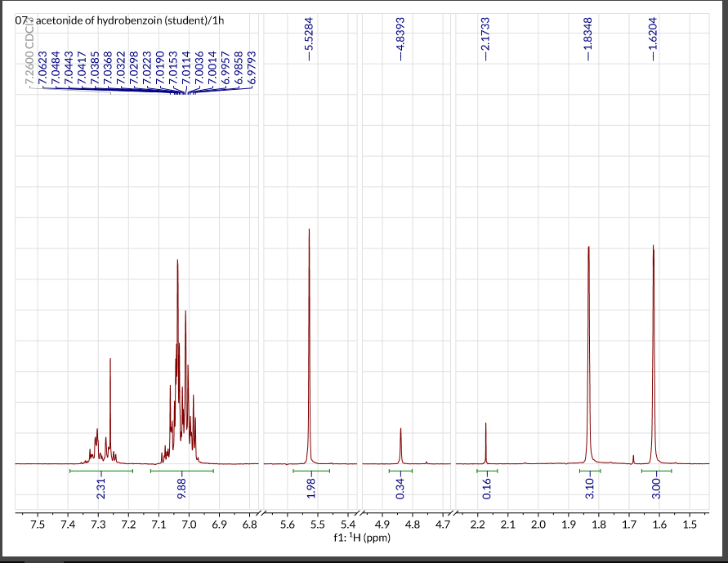Click the 4.8 ppm axis tick label
The height and width of the screenshot is (563, 728).
coord(413,525)
